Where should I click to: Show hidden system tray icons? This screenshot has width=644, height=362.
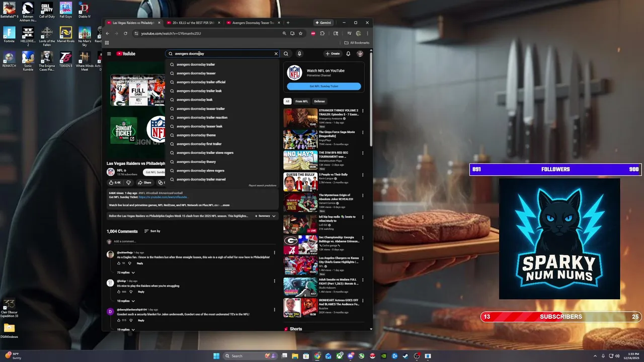(x=595, y=356)
